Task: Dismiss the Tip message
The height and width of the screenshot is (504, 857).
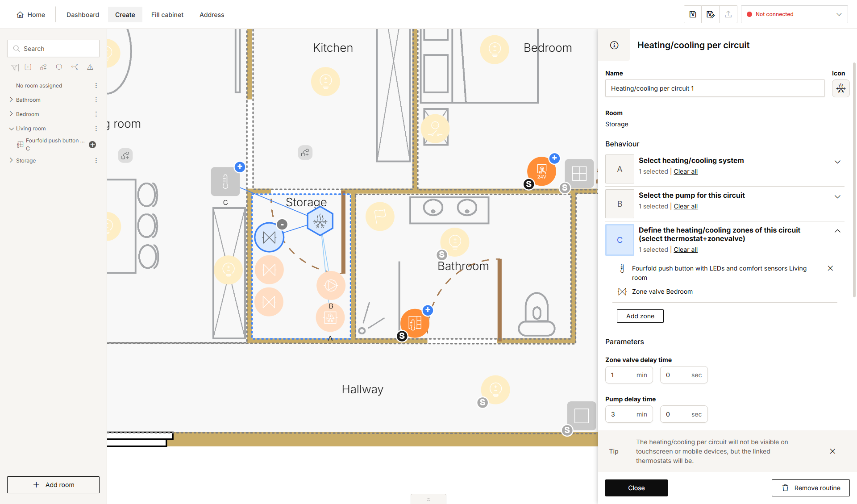Action: click(x=832, y=451)
